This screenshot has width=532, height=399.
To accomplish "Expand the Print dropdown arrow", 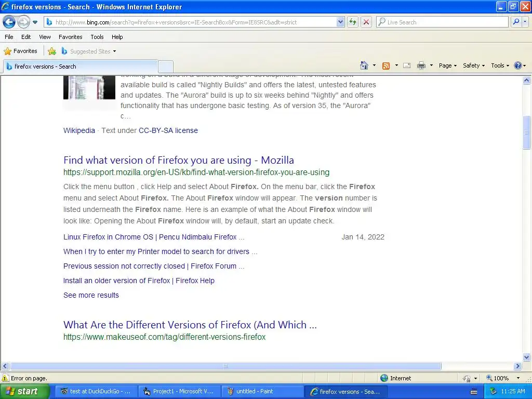I will [431, 65].
